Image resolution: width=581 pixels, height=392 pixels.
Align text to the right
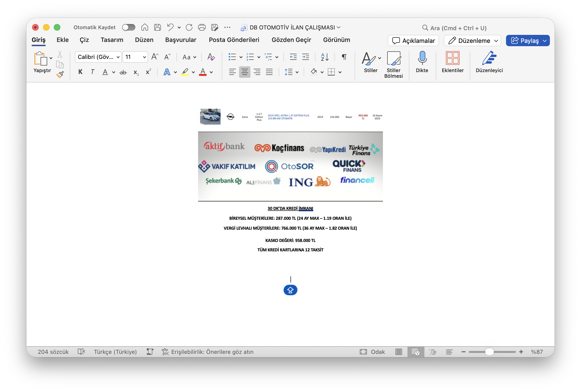pos(257,72)
